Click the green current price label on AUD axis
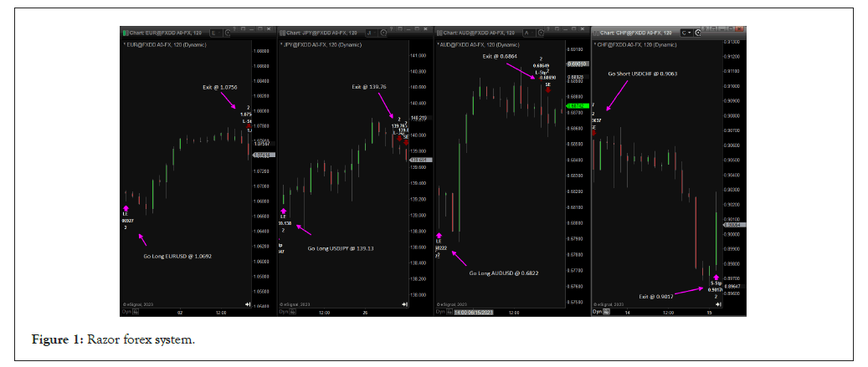The width and height of the screenshot is (868, 367). click(x=575, y=106)
